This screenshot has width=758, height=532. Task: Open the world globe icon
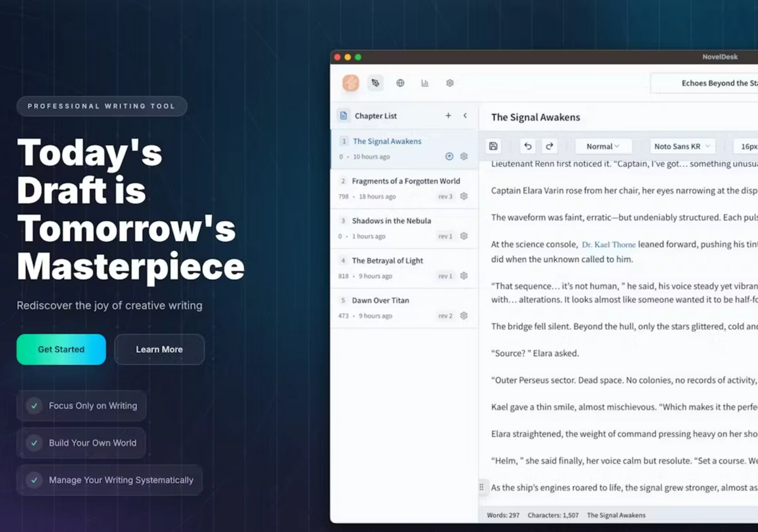pyautogui.click(x=400, y=83)
